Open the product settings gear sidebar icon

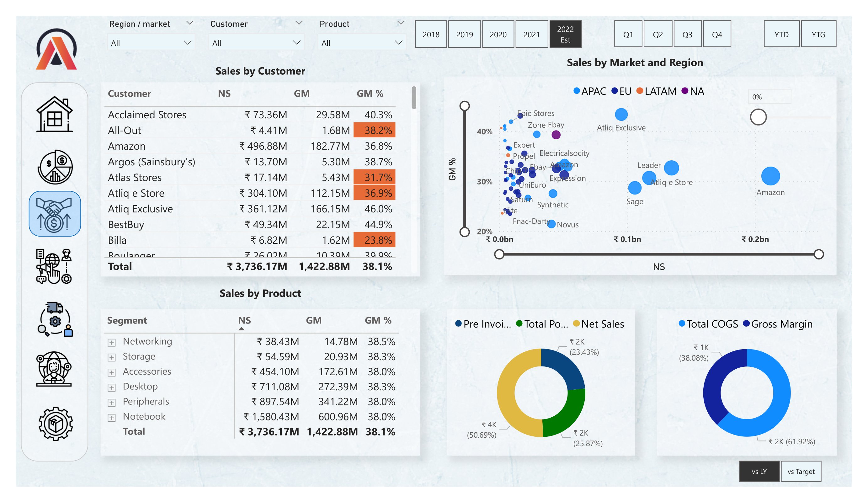click(55, 424)
